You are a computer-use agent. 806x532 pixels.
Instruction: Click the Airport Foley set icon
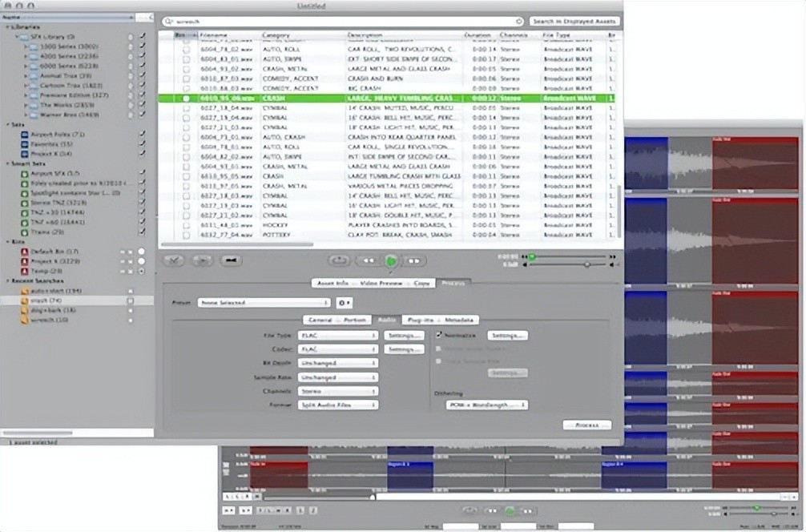tap(24, 134)
